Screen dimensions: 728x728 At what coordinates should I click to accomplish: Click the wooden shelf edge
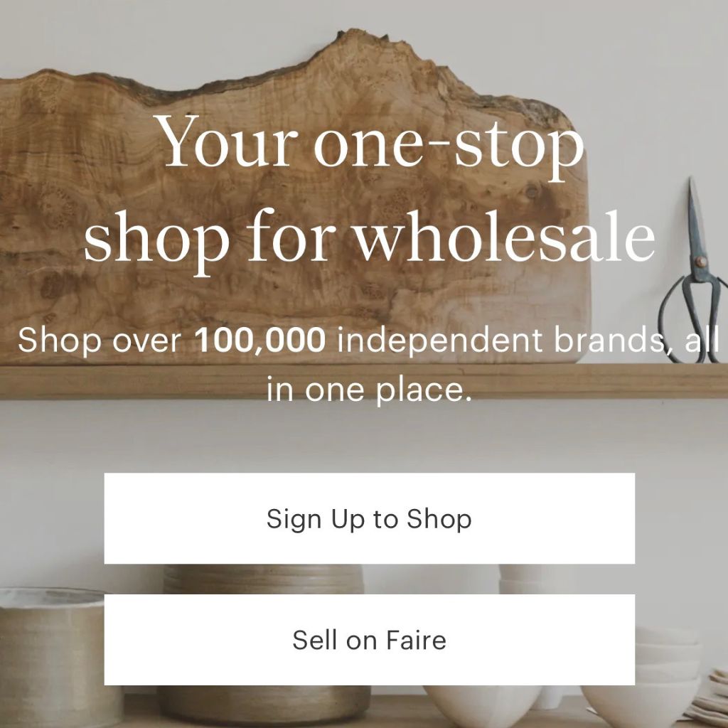coord(364,382)
